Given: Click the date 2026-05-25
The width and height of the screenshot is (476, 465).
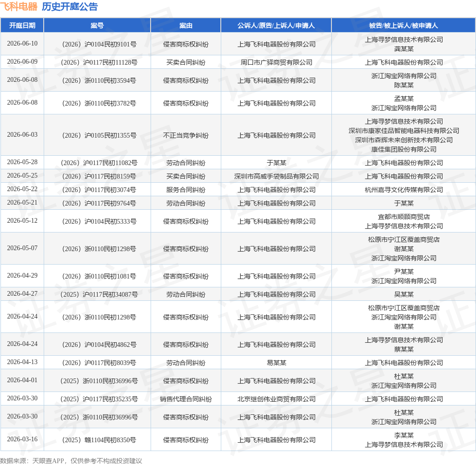Looking at the screenshot, I should (22, 176).
